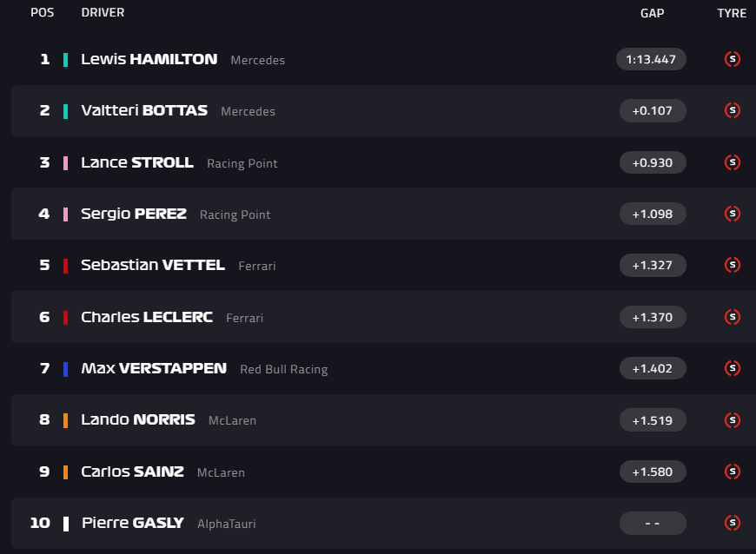This screenshot has height=554, width=756.
Task: Click the soft tyre icon in Hamilton's row
Action: pyautogui.click(x=733, y=59)
